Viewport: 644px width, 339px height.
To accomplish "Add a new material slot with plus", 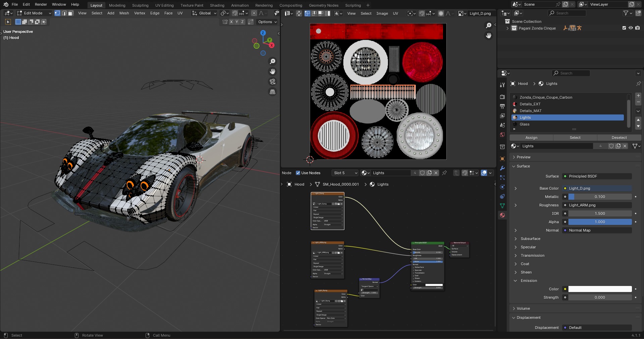I will [638, 96].
